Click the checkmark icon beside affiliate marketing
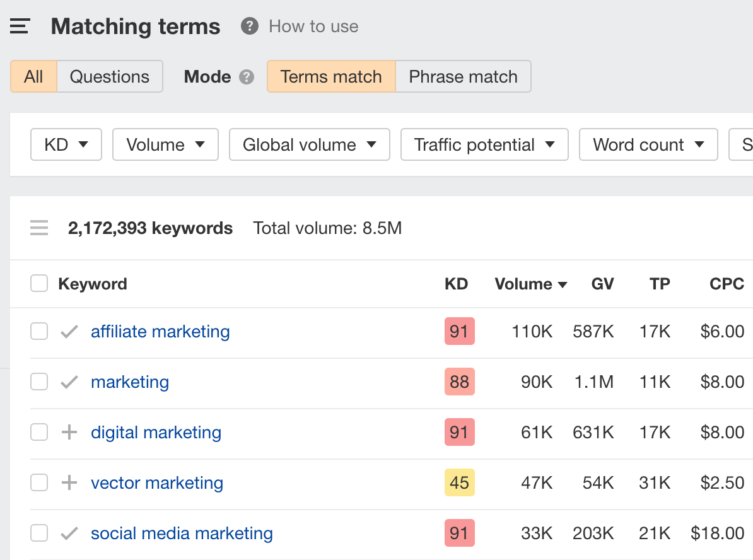Image resolution: width=753 pixels, height=560 pixels. pyautogui.click(x=69, y=331)
